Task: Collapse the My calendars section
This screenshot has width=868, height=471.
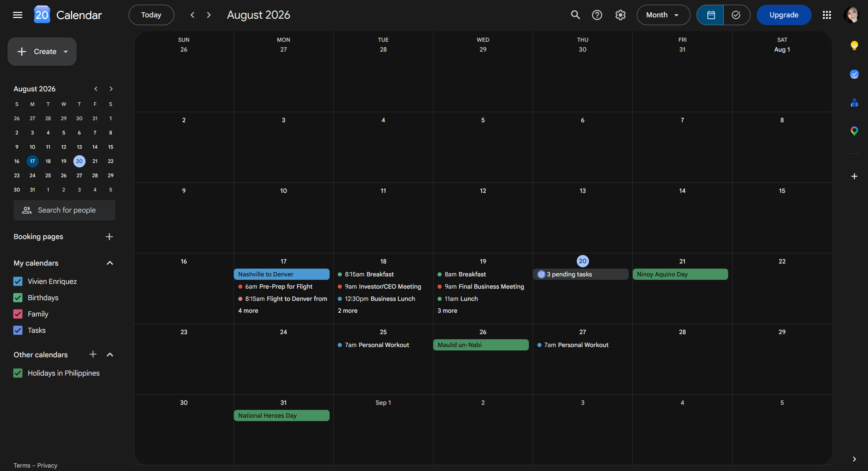Action: point(110,263)
